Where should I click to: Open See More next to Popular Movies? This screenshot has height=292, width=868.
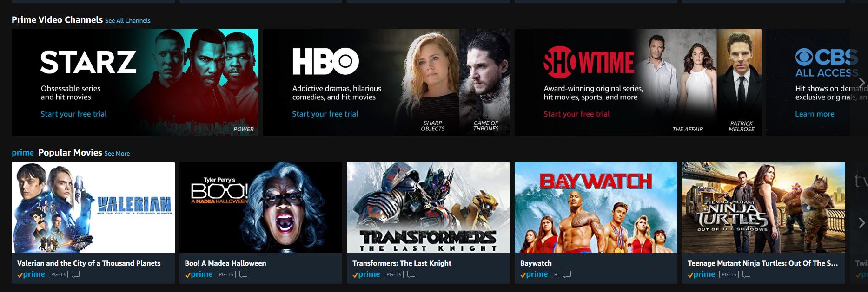(x=117, y=153)
